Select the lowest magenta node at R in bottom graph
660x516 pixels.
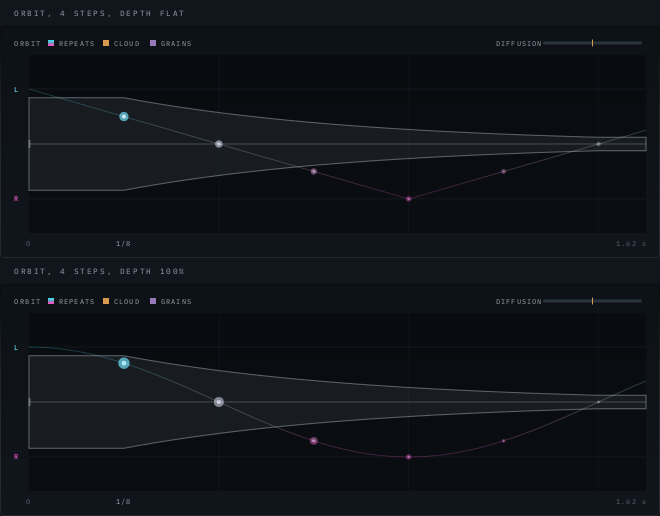click(x=408, y=457)
